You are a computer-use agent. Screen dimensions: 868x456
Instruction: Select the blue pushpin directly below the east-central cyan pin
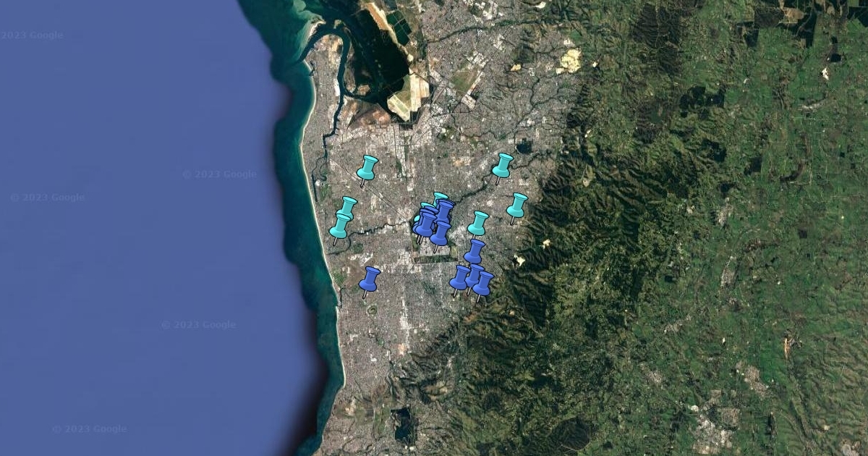475,251
